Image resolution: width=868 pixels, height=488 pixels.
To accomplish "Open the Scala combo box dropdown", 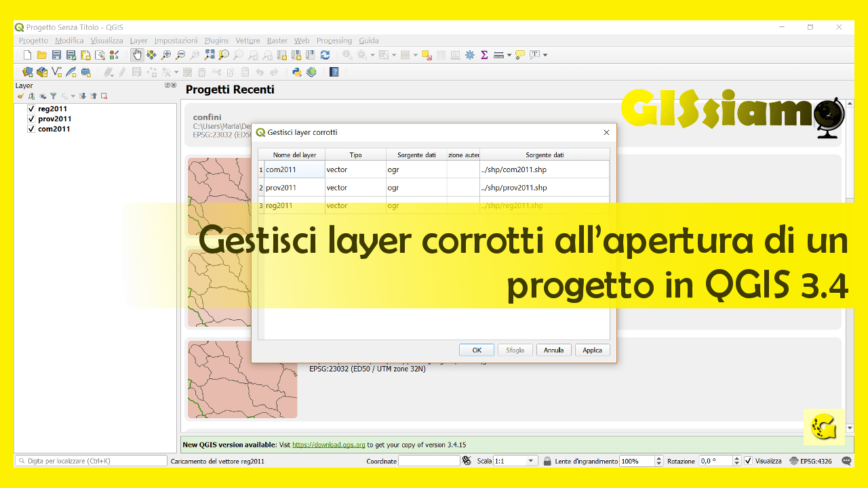I will (532, 461).
